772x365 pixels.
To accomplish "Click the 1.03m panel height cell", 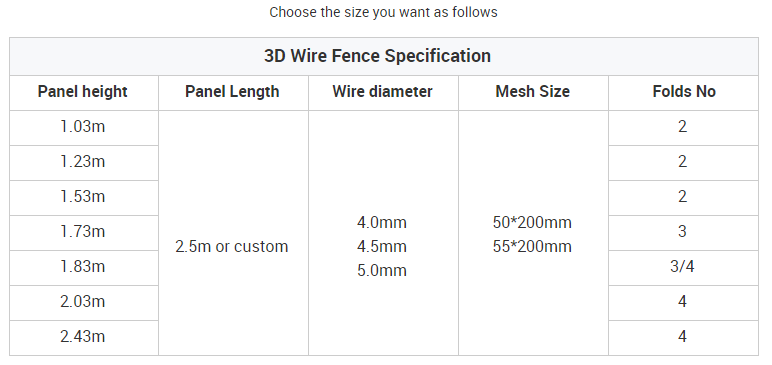I will [83, 127].
